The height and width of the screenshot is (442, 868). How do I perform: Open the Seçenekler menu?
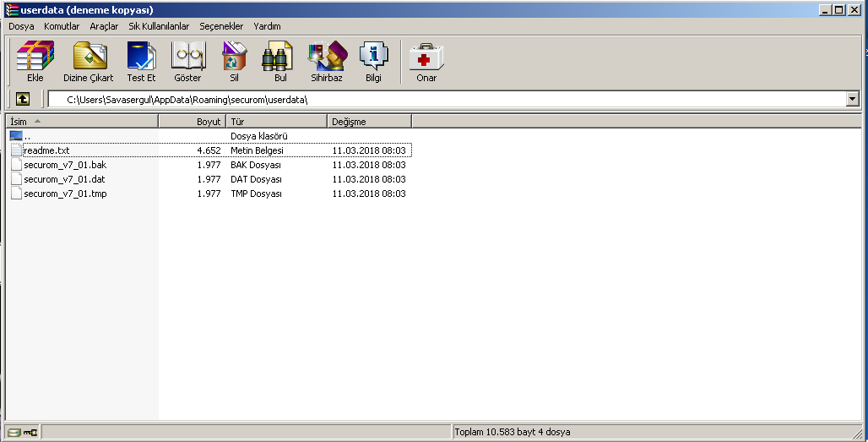(x=221, y=26)
